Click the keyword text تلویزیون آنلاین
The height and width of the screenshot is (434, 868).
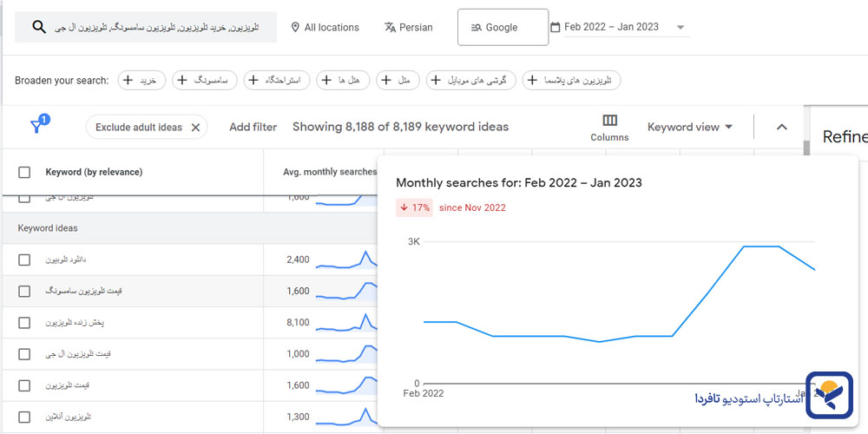click(68, 417)
